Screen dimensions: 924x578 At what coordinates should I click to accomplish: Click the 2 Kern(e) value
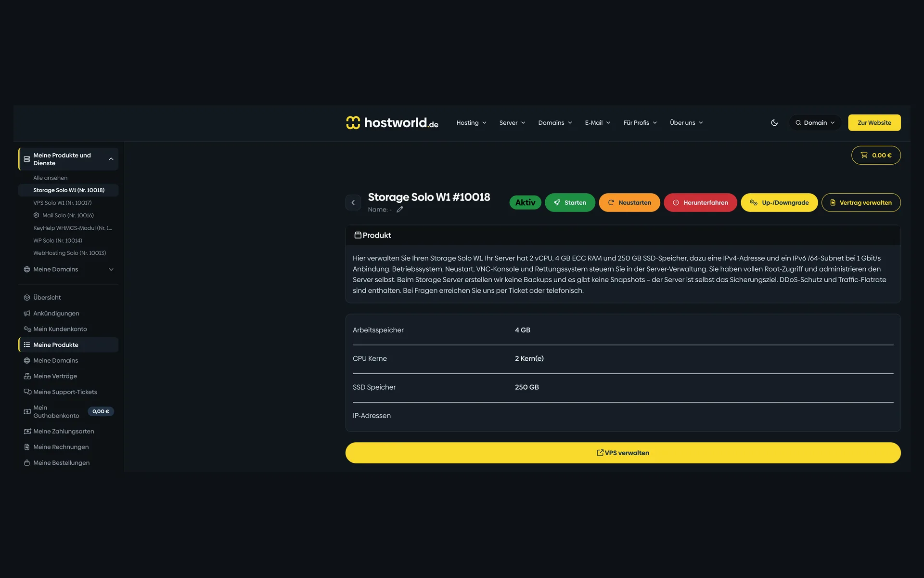[x=529, y=359]
